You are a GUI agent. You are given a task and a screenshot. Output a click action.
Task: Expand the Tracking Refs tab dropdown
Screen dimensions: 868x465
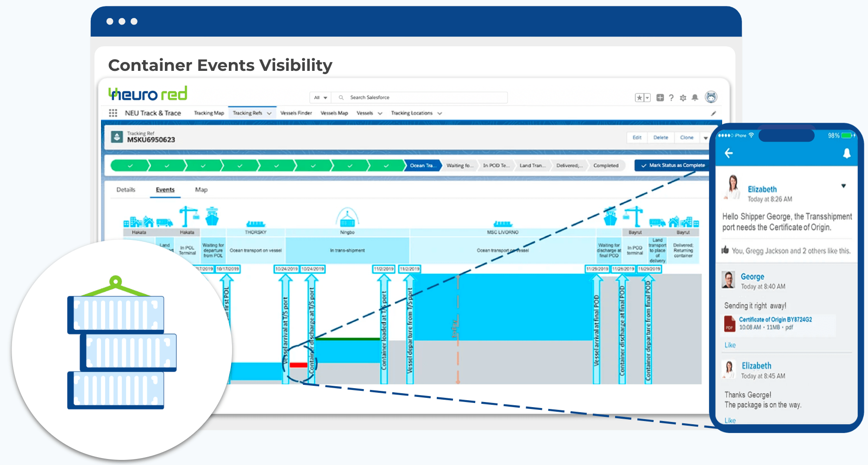(x=269, y=113)
